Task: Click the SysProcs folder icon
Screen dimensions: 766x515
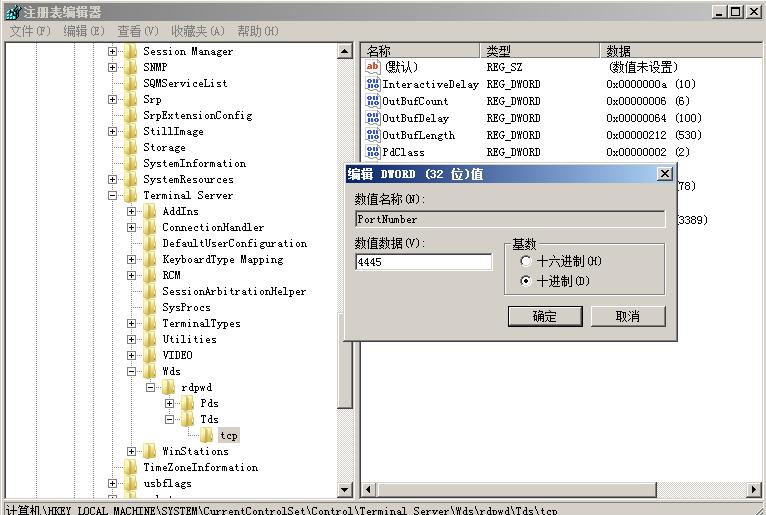Action: pos(149,307)
